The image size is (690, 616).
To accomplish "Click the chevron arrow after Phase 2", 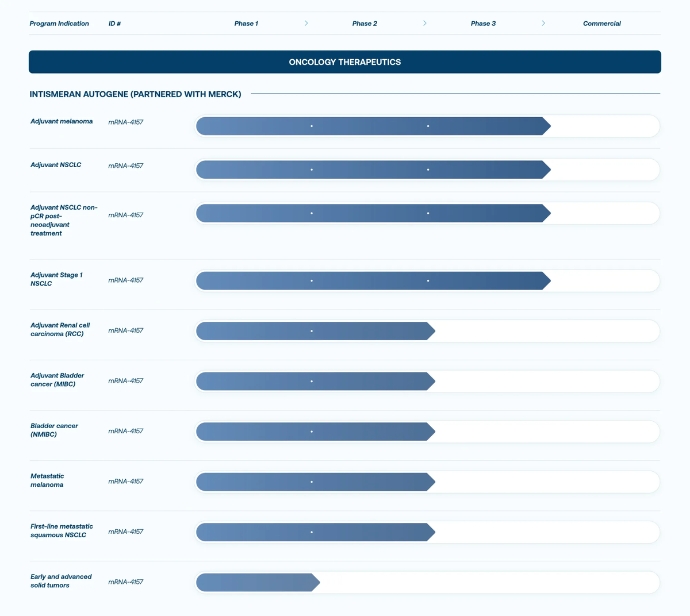I will [425, 24].
